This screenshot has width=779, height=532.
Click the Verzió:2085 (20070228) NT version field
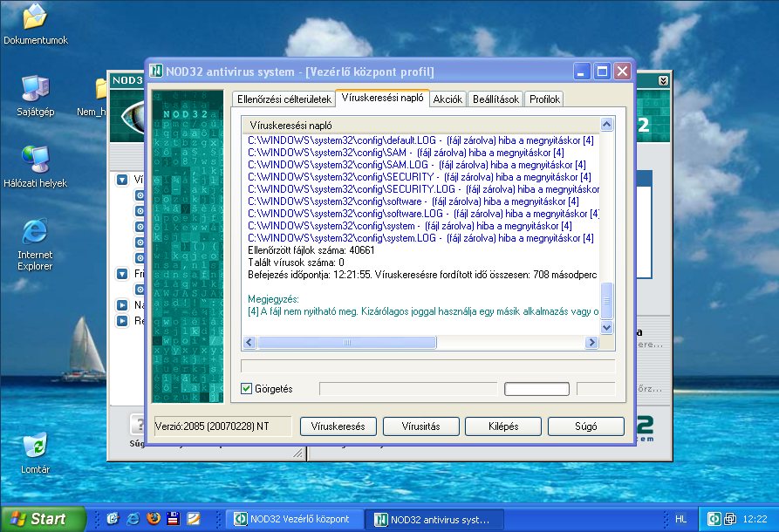(x=222, y=426)
